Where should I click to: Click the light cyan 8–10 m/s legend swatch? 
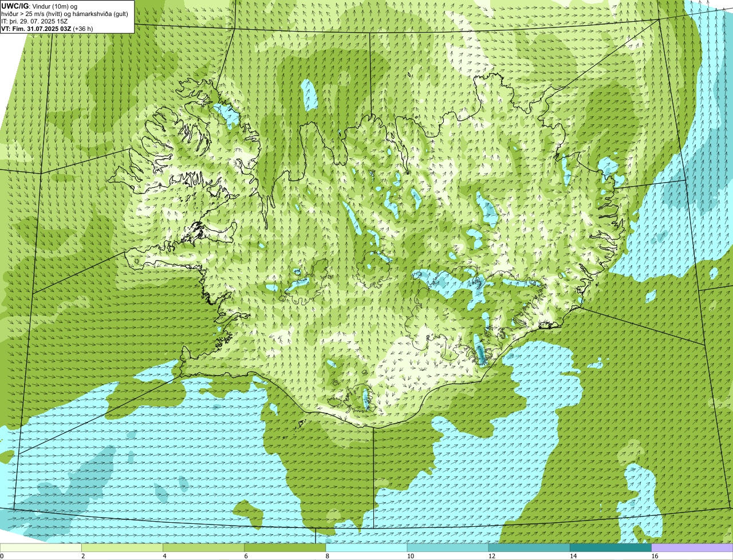click(x=366, y=548)
